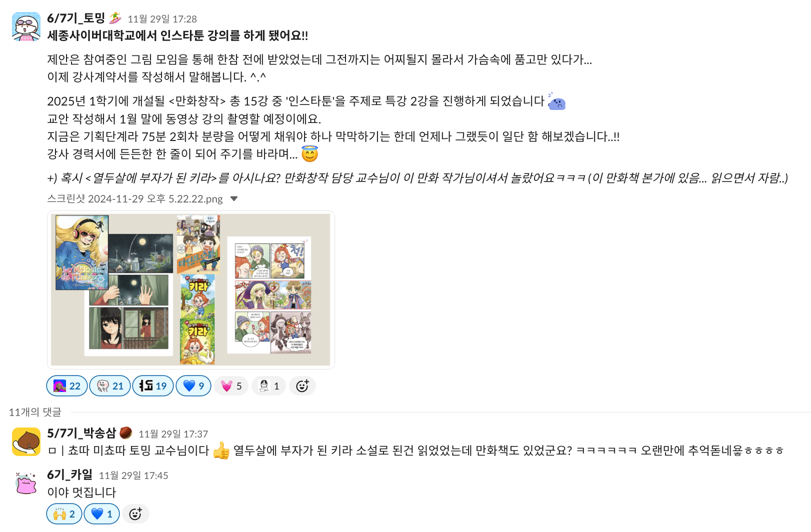Screen dimensions: 811x532
Task: Open the 6기_카일 pink Ditto avatar
Action: pos(26,483)
